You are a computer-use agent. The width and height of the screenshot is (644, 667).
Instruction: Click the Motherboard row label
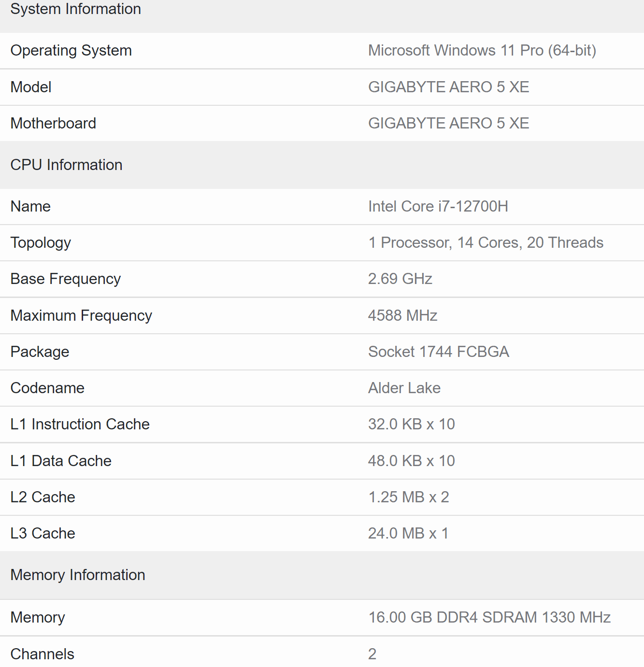(53, 124)
